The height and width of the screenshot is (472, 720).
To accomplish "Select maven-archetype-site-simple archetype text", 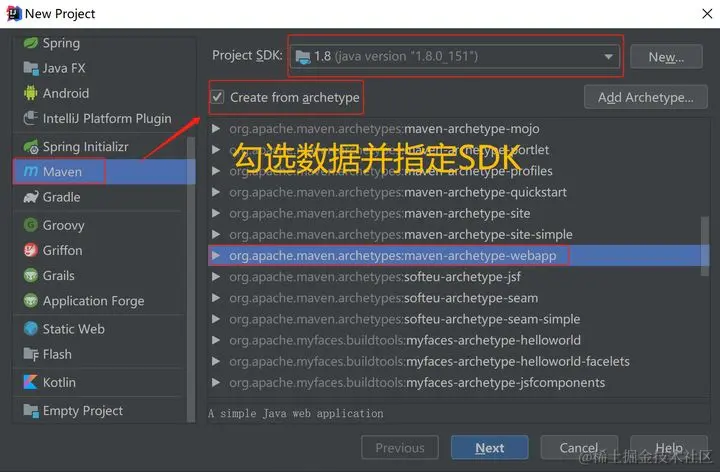I will 401,234.
